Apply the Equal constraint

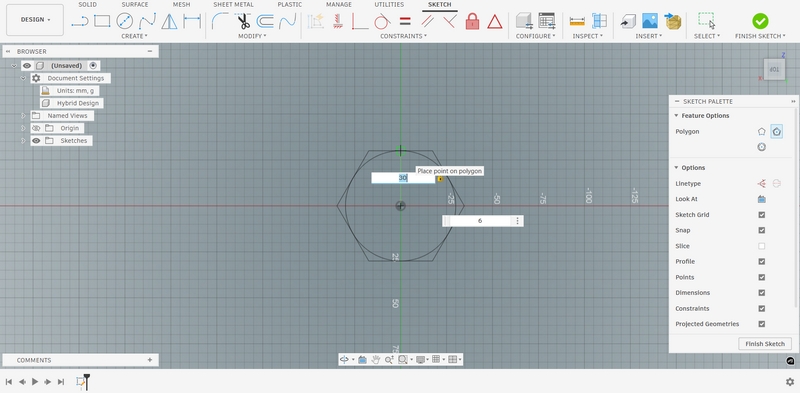405,21
